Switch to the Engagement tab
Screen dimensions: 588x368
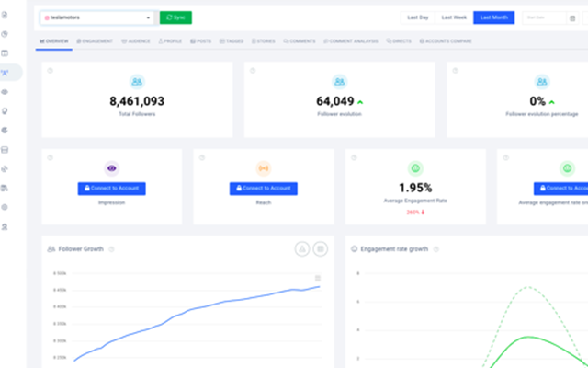click(x=95, y=41)
